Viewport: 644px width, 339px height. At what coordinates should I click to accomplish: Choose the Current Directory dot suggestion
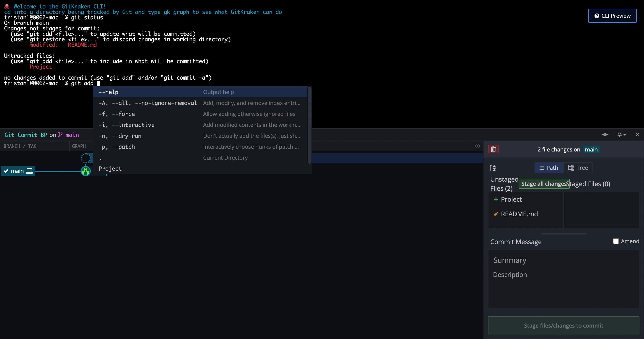click(200, 158)
